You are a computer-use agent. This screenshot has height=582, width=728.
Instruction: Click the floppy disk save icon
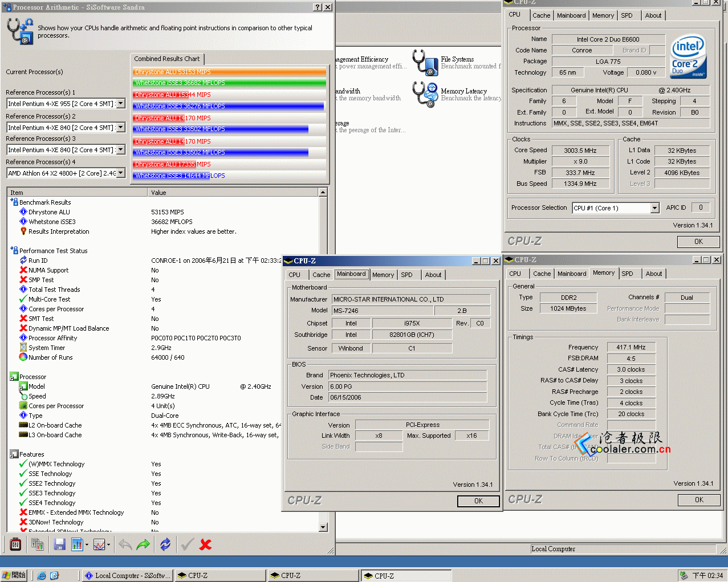pyautogui.click(x=59, y=544)
